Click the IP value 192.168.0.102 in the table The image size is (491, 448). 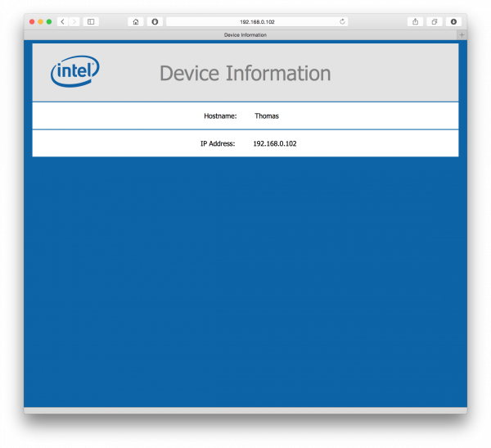coord(275,143)
